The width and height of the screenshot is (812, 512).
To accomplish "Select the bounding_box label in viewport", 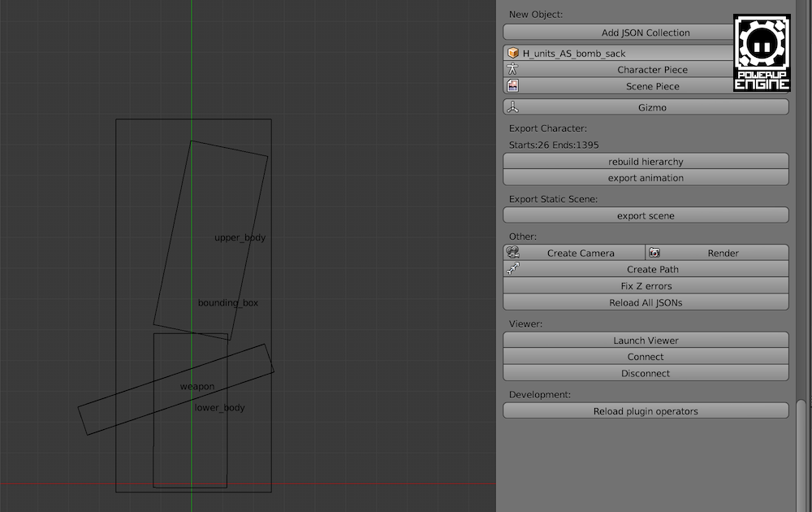I will tap(228, 302).
